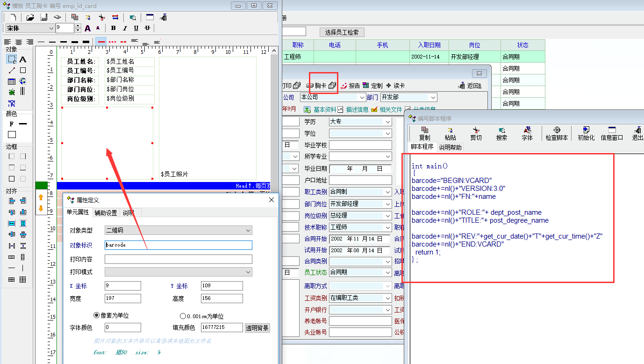The height and width of the screenshot is (364, 644).
Task: Select the 像素为单位 radio button
Action: pos(97,316)
